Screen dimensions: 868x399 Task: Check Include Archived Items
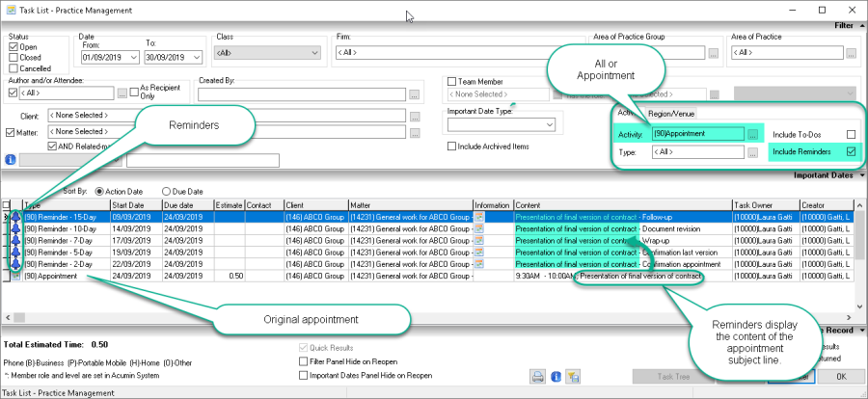coord(451,146)
